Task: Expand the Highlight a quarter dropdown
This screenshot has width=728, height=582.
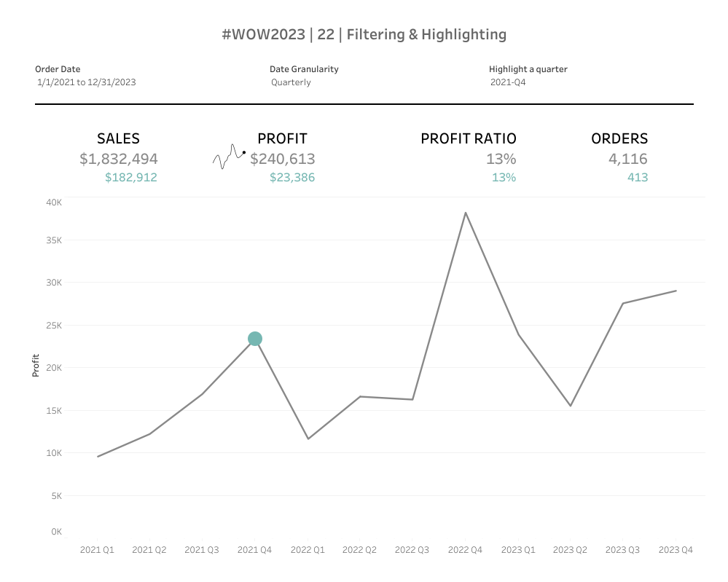Action: tap(508, 82)
